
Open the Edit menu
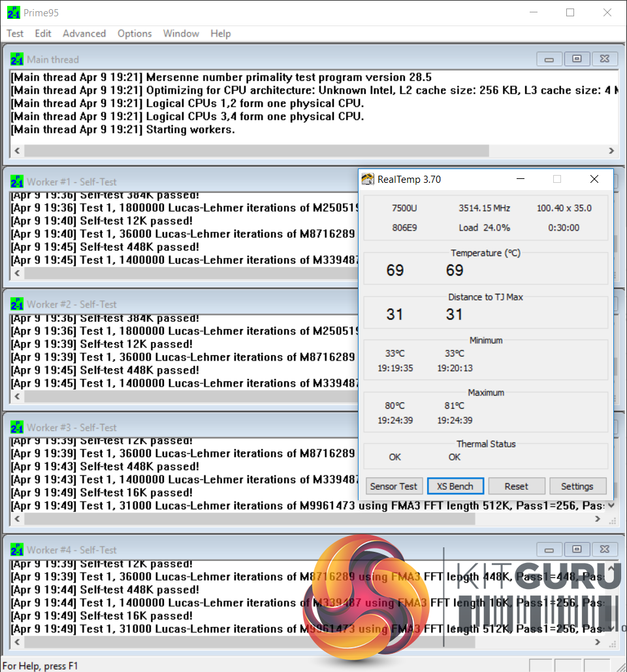point(43,33)
